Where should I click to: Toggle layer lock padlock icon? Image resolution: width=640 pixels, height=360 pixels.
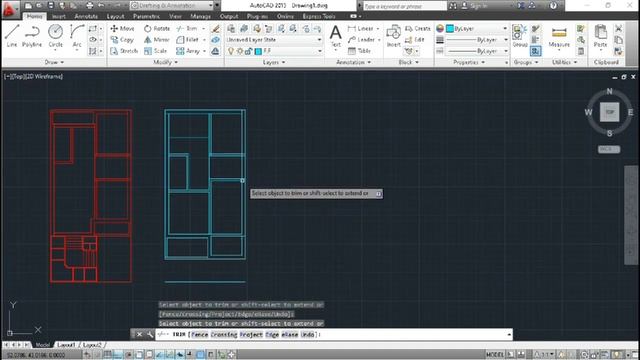point(248,51)
